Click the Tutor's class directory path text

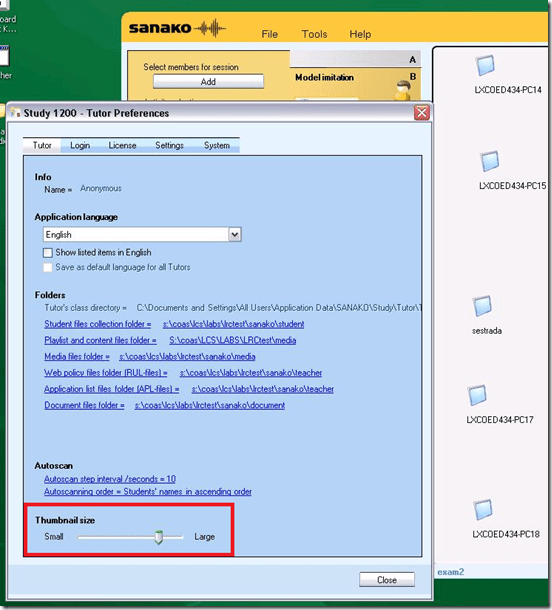click(x=279, y=308)
